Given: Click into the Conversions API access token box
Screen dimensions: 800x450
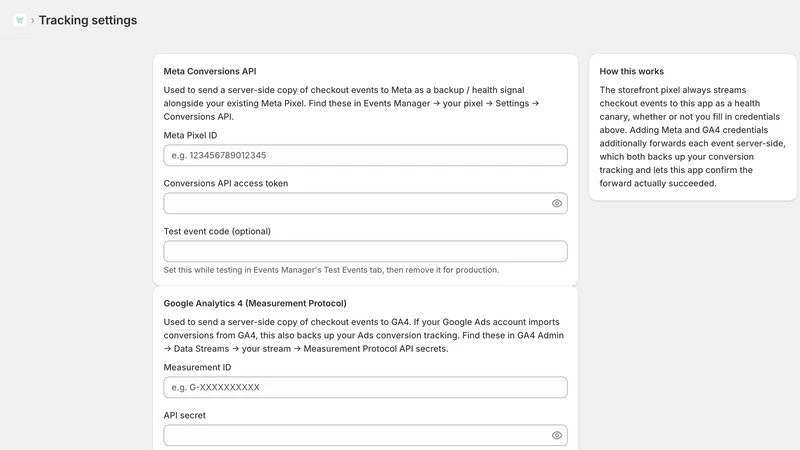Looking at the screenshot, I should [x=356, y=203].
